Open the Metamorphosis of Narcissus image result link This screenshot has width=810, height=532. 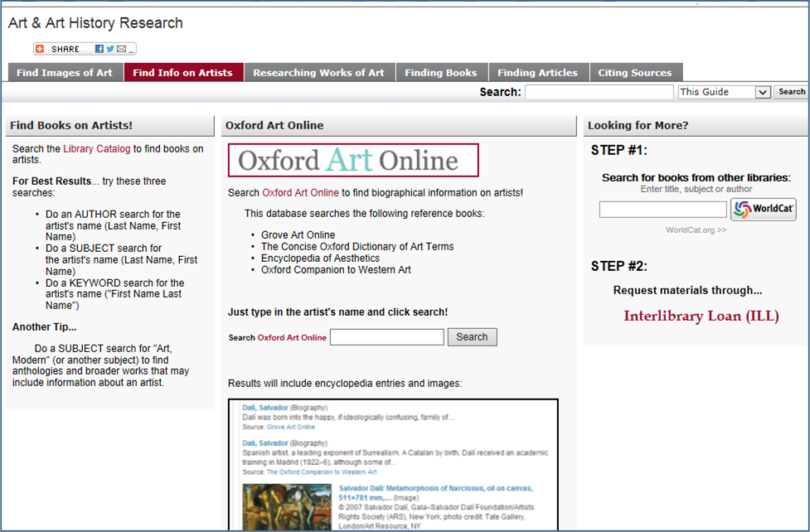pos(435,493)
